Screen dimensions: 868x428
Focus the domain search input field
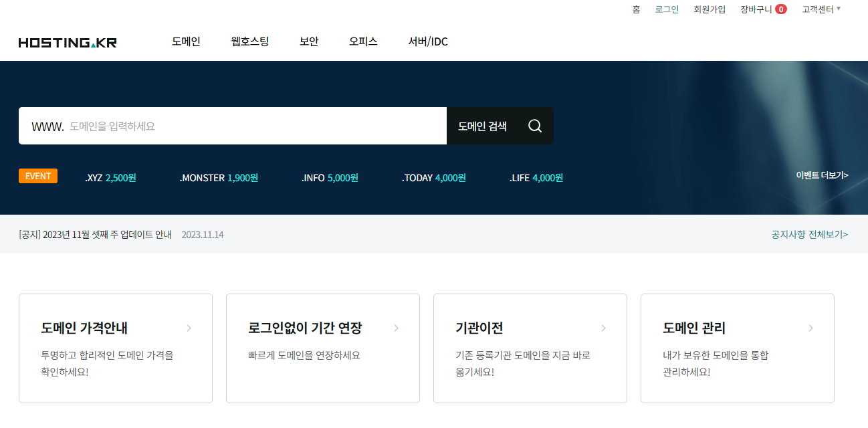tap(233, 126)
